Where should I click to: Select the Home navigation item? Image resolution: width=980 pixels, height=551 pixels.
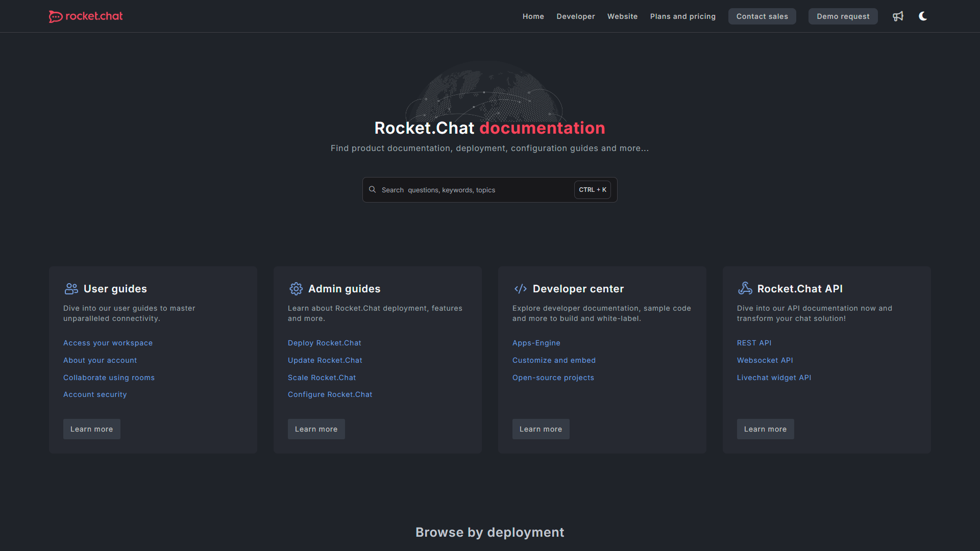533,16
